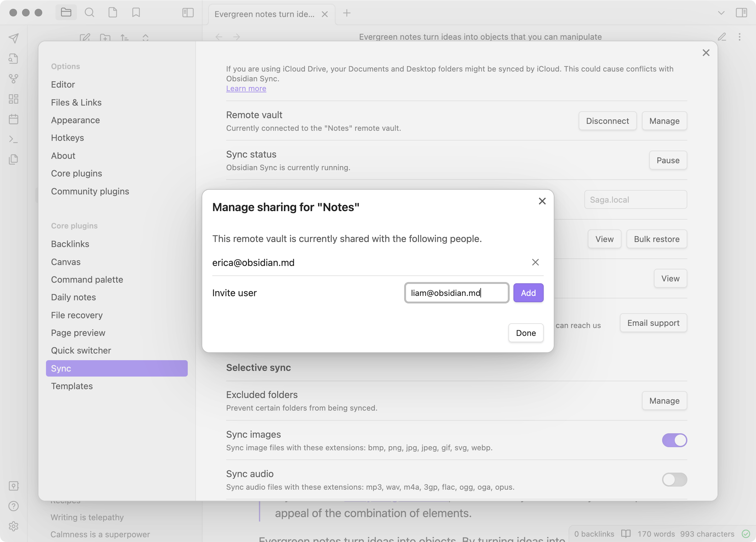This screenshot has width=756, height=542.
Task: Open Files & Links settings section
Action: click(x=76, y=102)
